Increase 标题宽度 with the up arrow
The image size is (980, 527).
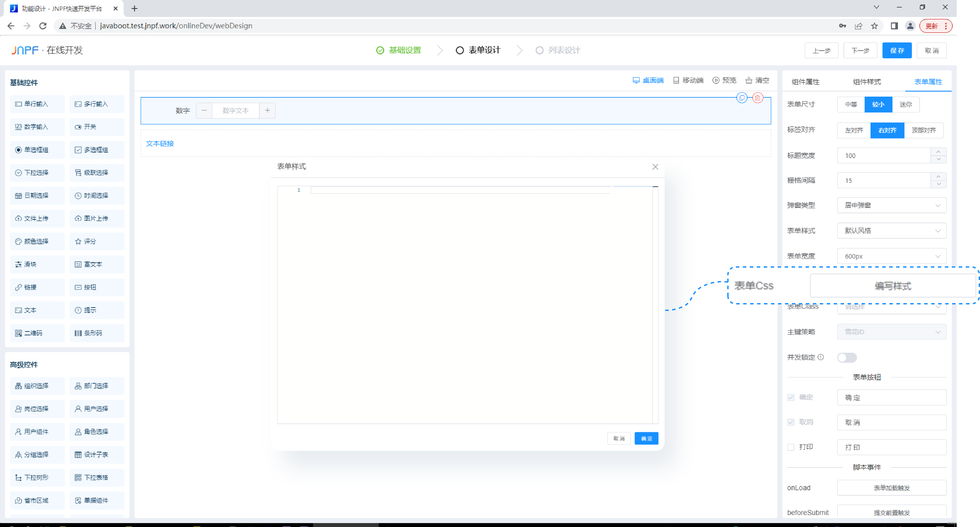939,152
